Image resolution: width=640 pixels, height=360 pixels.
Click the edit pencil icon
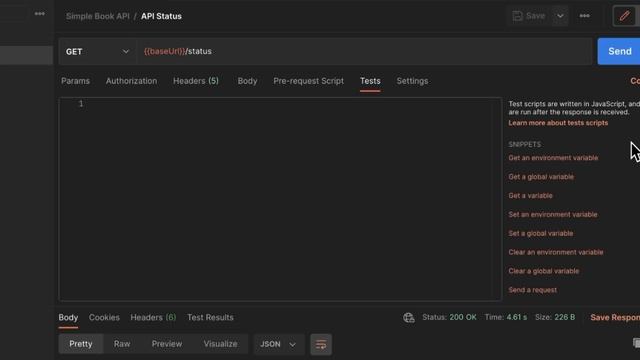624,16
